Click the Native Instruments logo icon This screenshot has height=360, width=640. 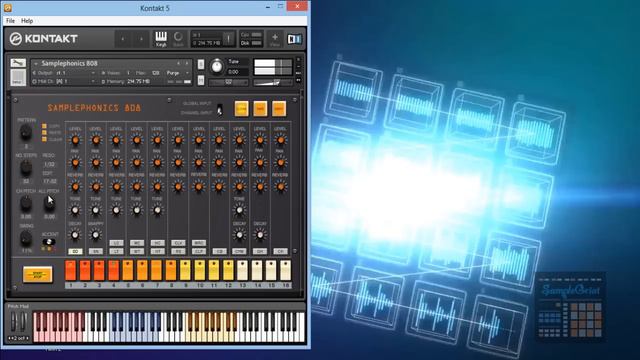click(294, 39)
